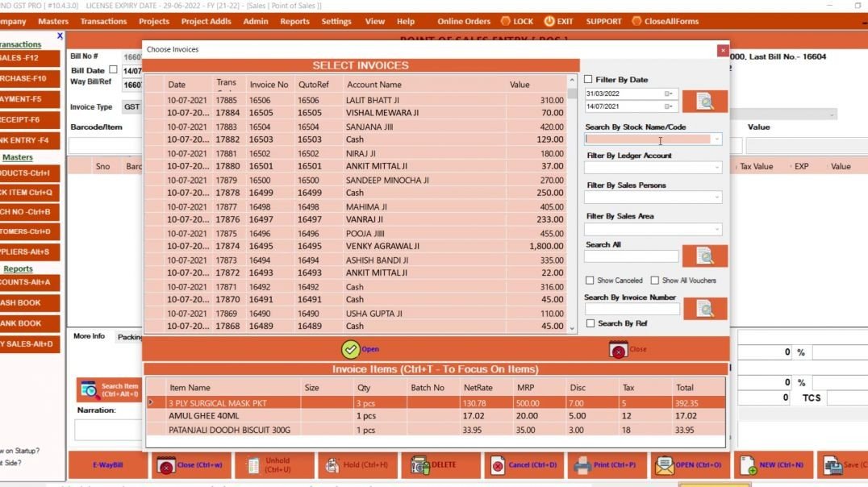Check the Show Canceled option
The image size is (868, 487).
tap(589, 280)
